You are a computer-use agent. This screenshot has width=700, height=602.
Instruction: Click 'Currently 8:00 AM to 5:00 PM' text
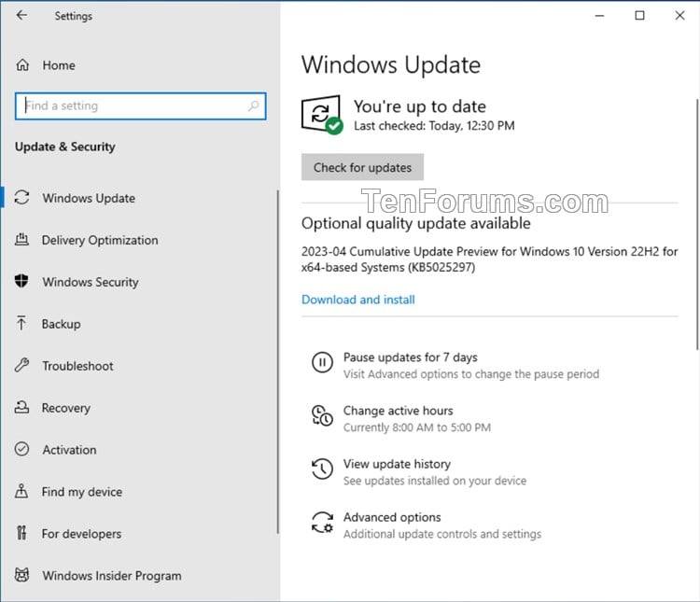[417, 427]
